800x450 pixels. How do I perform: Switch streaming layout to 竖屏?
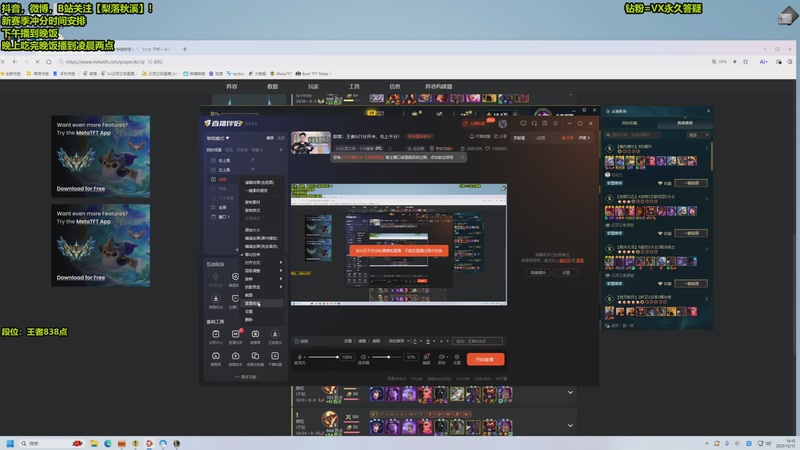click(281, 138)
